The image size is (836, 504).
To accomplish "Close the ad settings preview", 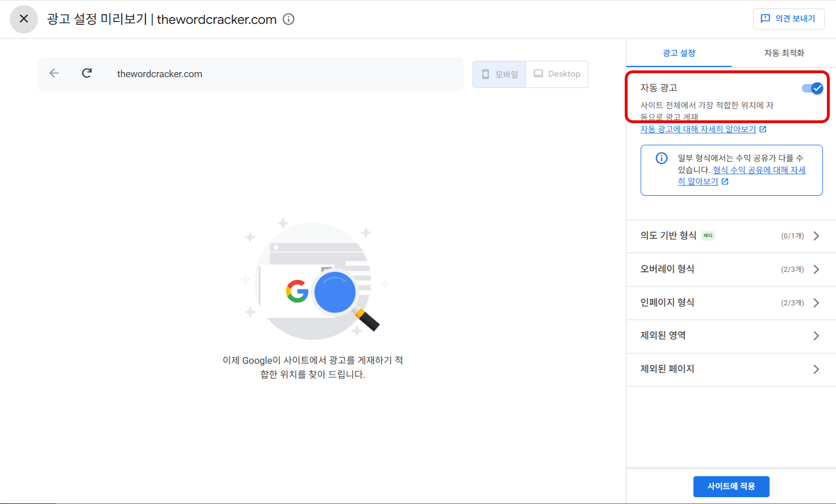I will click(24, 19).
